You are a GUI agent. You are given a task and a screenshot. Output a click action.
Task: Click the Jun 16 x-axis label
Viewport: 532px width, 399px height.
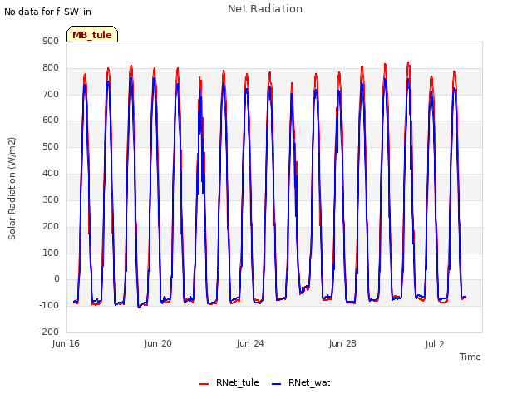coord(66,343)
